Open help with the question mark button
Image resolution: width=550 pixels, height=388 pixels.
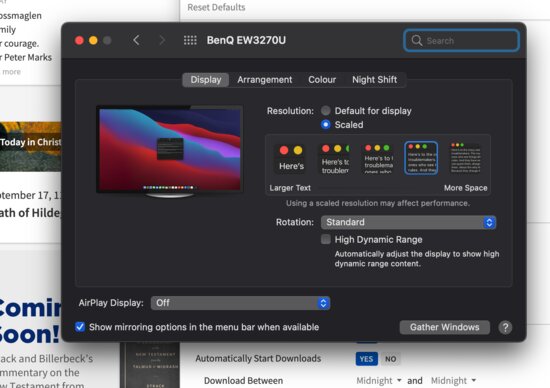pos(505,328)
